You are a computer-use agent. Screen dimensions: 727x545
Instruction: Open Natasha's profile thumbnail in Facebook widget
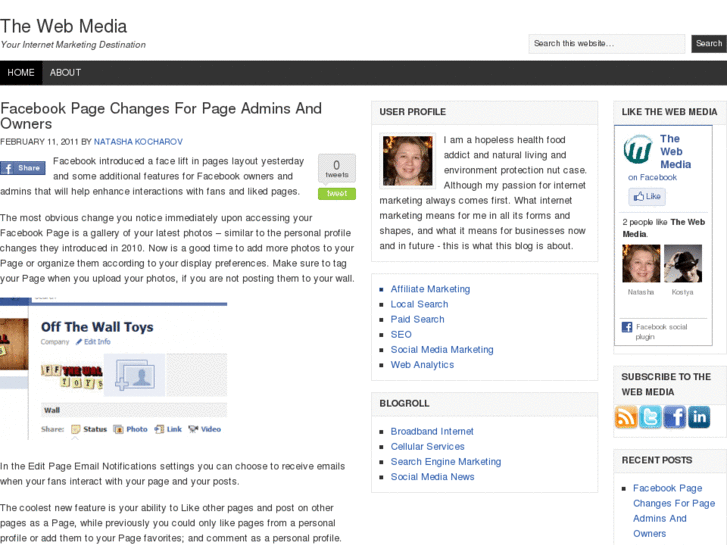tap(641, 263)
